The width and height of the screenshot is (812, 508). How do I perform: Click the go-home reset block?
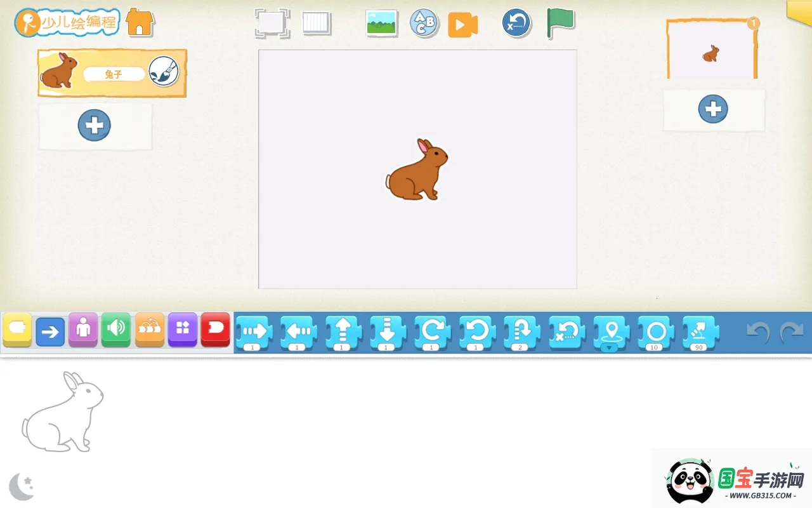click(565, 330)
